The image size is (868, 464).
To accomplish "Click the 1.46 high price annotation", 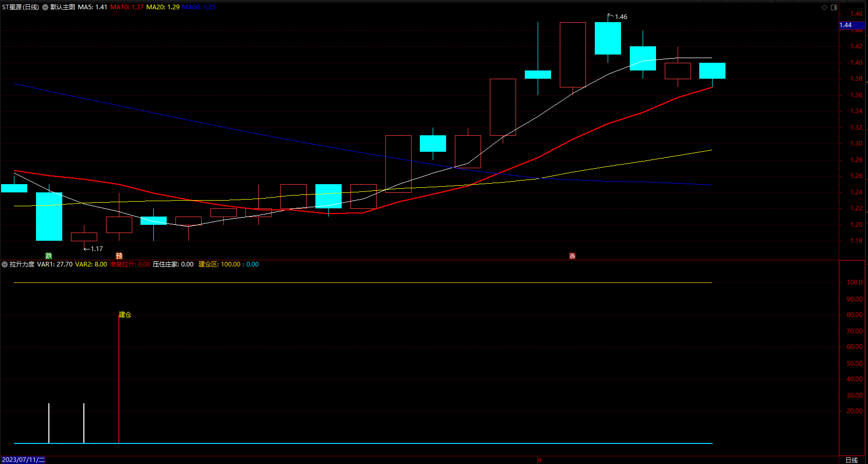I will coord(621,17).
